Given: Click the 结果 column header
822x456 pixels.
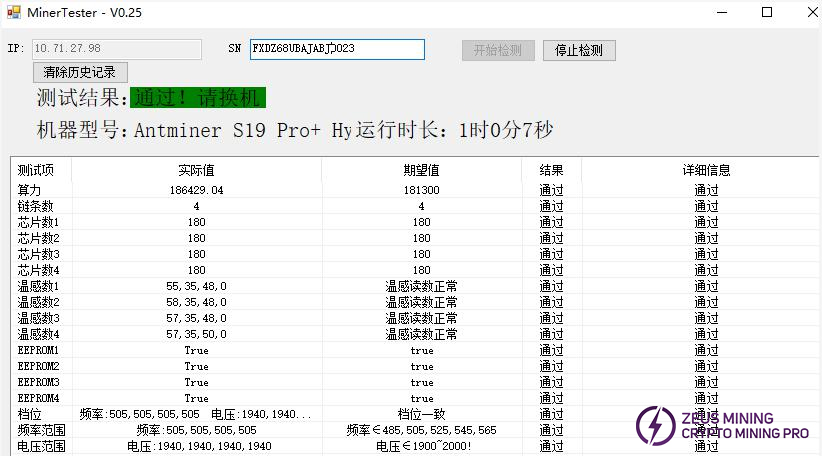Looking at the screenshot, I should 551,170.
